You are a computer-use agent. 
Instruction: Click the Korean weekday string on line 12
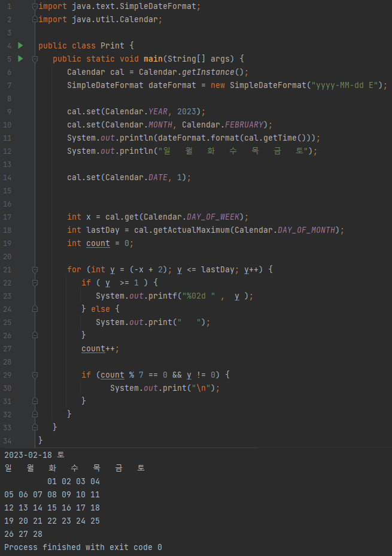pyautogui.click(x=233, y=151)
